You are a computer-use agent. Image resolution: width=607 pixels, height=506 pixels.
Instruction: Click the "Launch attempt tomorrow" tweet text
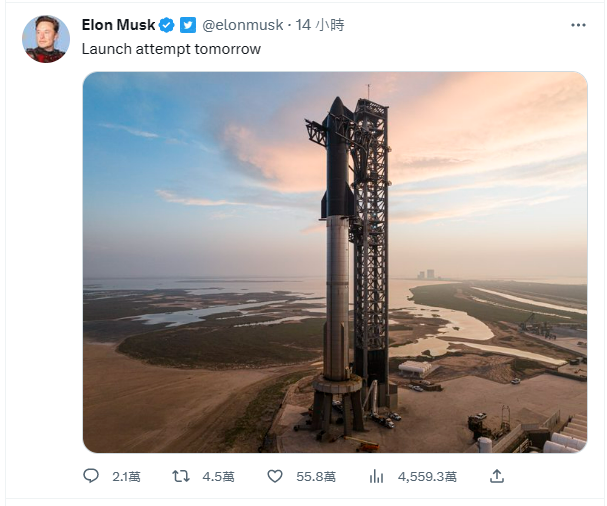[171, 49]
